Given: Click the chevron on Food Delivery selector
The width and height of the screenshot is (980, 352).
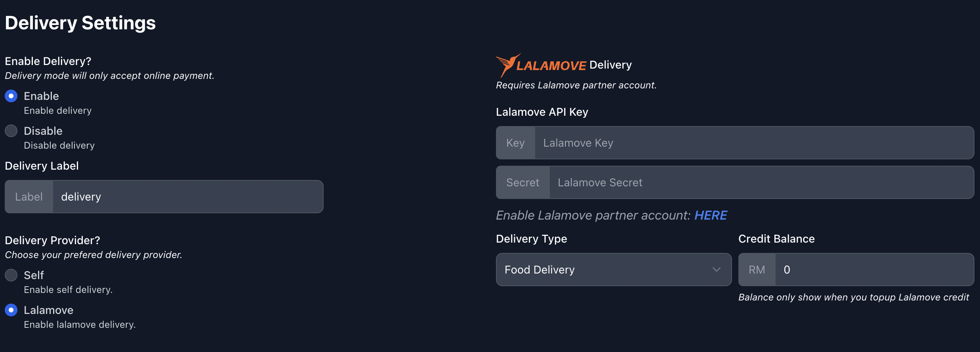Looking at the screenshot, I should point(716,270).
